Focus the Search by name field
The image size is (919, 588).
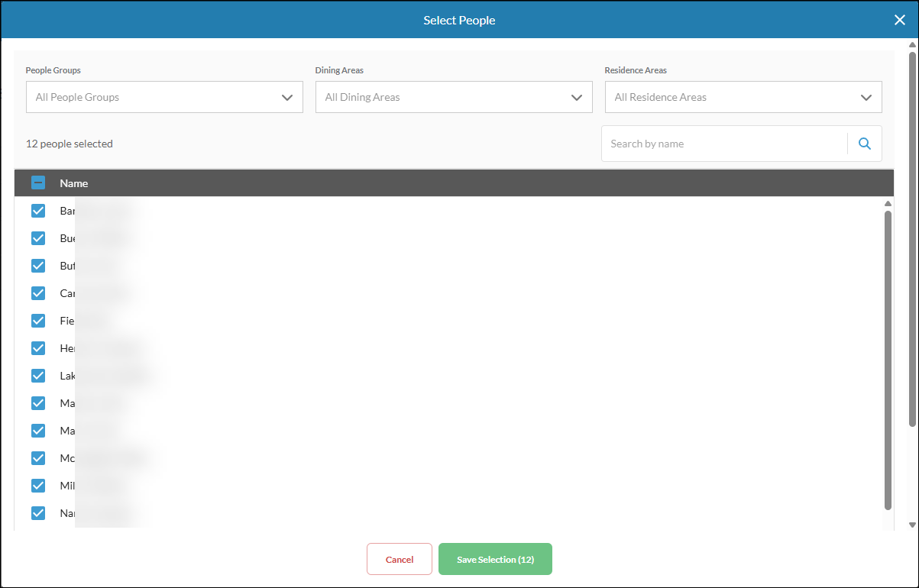coord(724,144)
